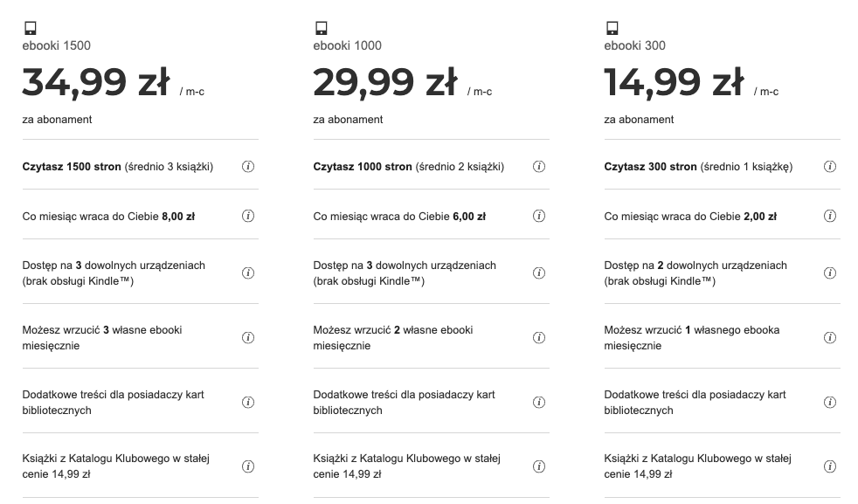Click info icon beside 2,00 zł cashback
The image size is (858, 504).
click(x=830, y=216)
